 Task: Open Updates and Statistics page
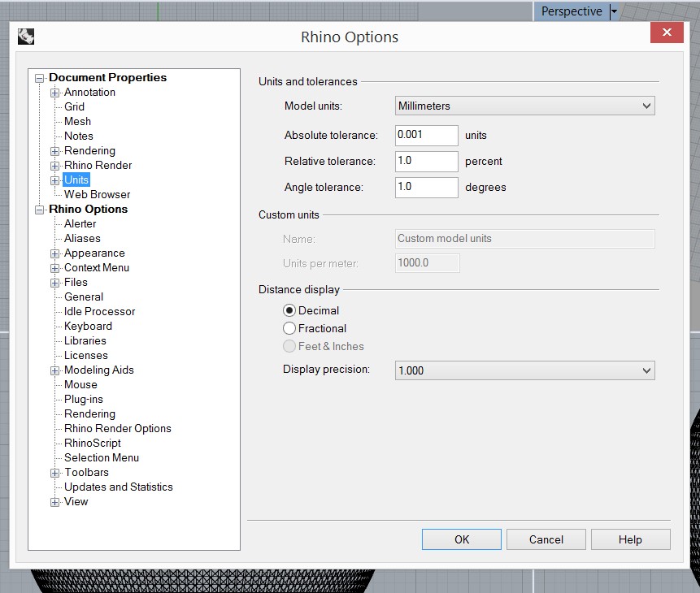tap(119, 487)
